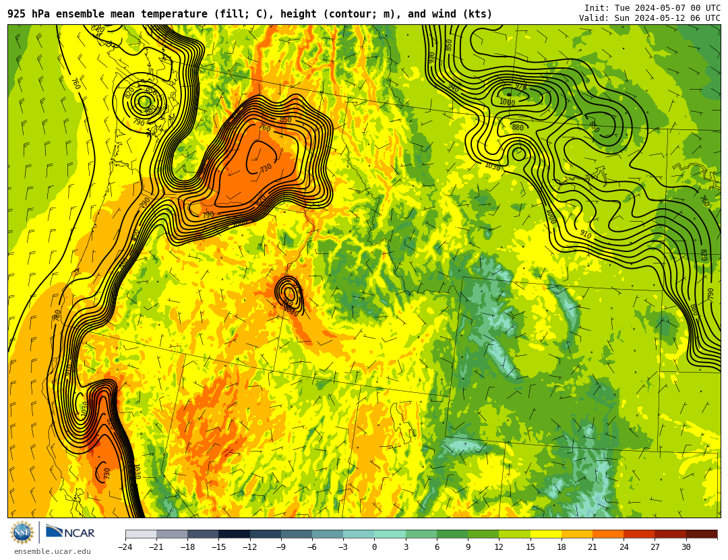Pick the 9 to 12 green colorbar segment

tap(483, 534)
